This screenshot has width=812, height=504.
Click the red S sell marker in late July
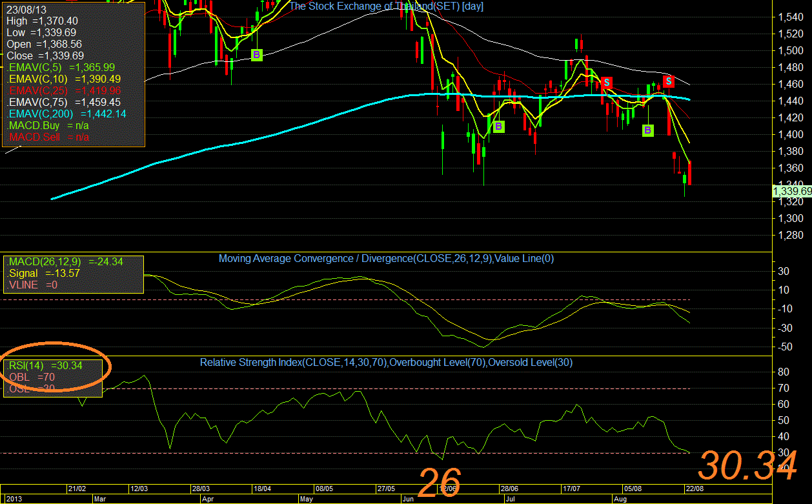click(606, 82)
